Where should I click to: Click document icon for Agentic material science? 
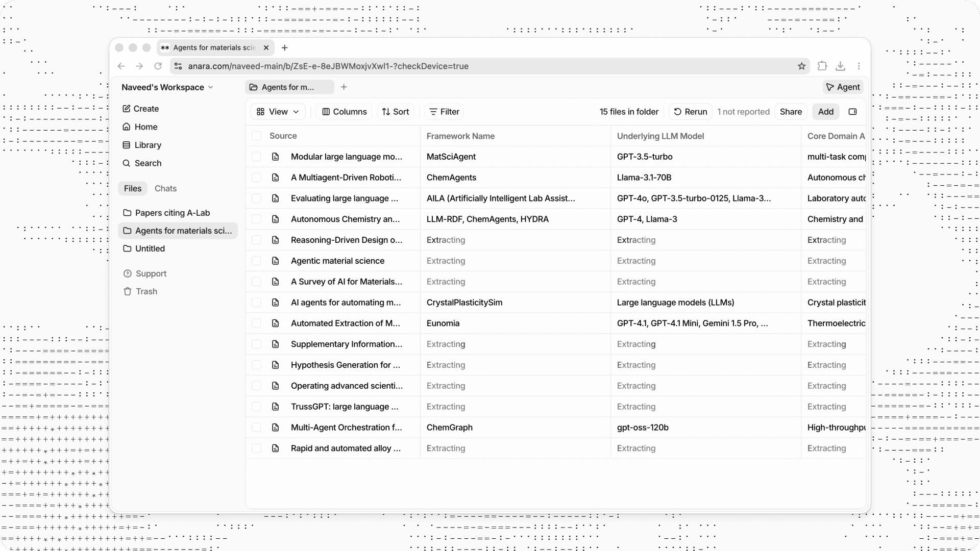(276, 261)
